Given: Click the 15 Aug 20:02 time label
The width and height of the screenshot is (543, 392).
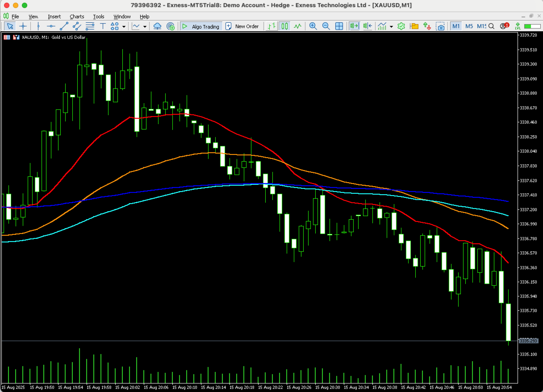Looking at the screenshot, I should pos(129,387).
